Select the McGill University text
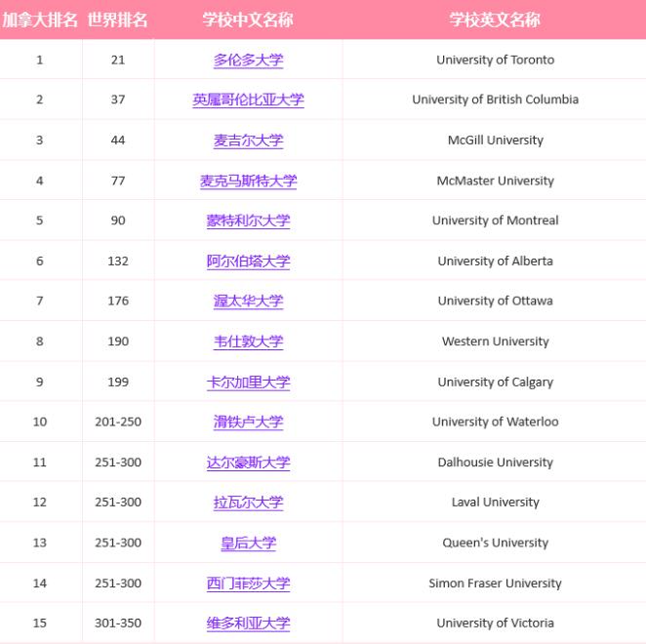646x644 pixels. (495, 141)
